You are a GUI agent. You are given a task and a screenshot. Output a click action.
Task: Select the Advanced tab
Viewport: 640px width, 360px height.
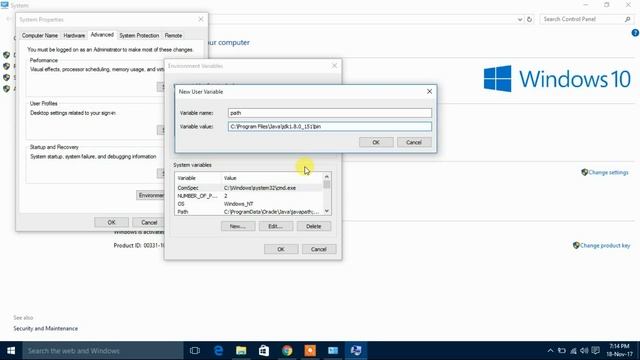(x=102, y=35)
